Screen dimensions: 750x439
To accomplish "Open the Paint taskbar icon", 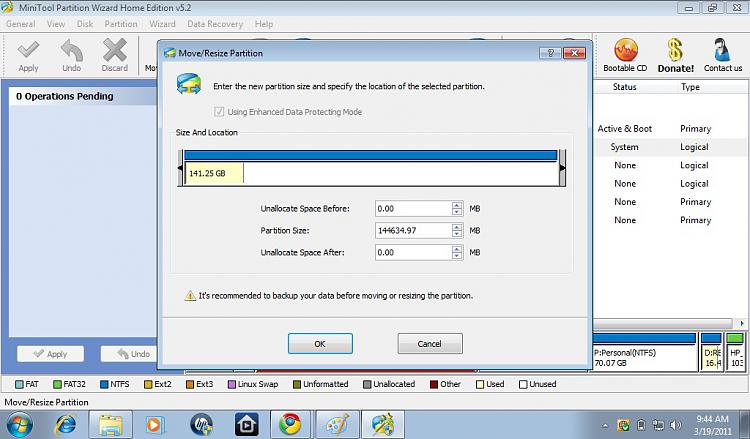I will click(x=337, y=425).
